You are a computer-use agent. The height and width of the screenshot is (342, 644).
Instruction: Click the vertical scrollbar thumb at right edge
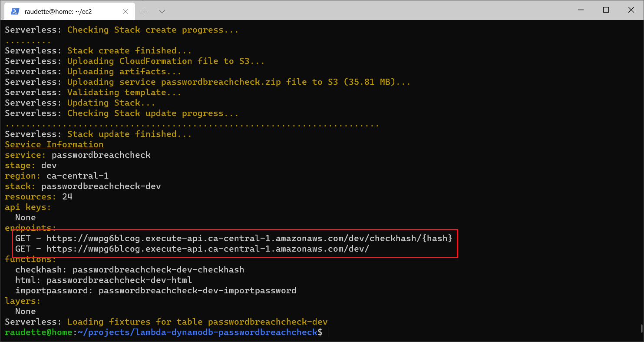point(641,328)
